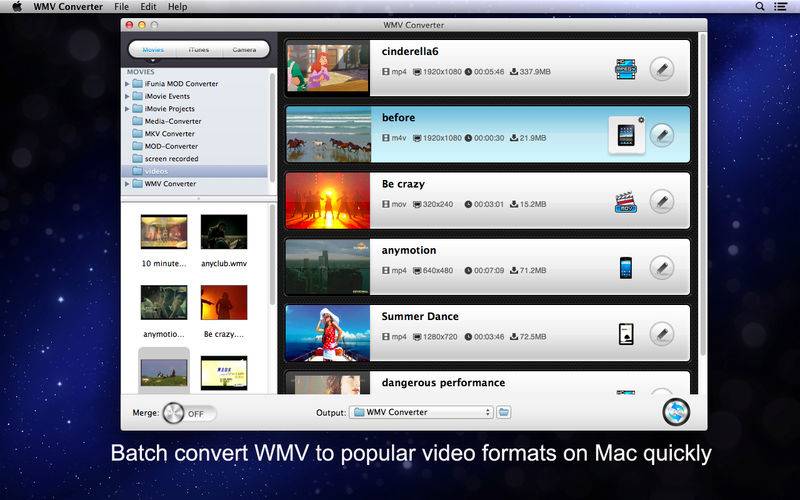Open the File menu

point(121,7)
